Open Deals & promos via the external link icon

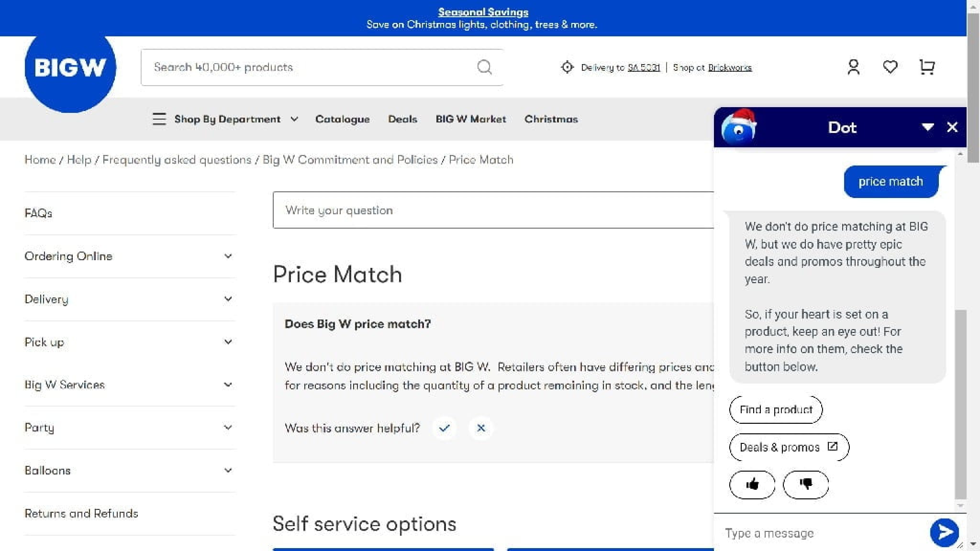(x=833, y=447)
